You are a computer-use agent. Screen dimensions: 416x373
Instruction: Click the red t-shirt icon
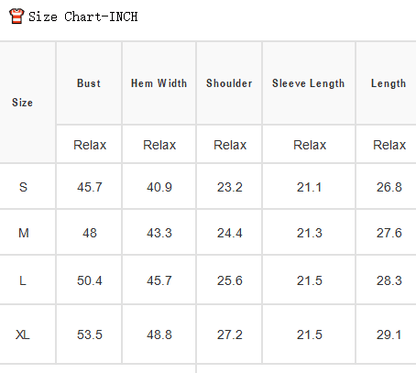click(x=16, y=16)
